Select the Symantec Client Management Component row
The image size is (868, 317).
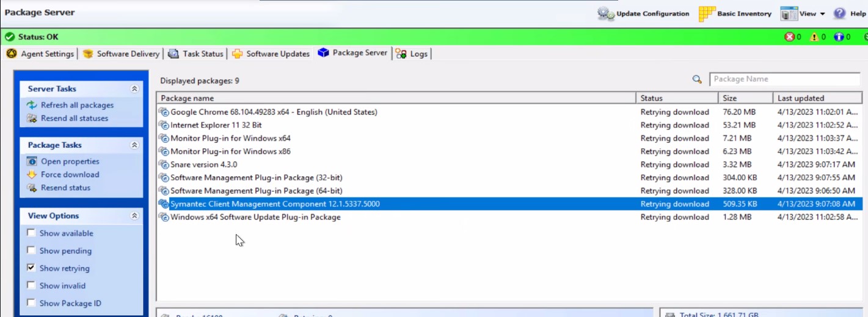(x=509, y=204)
